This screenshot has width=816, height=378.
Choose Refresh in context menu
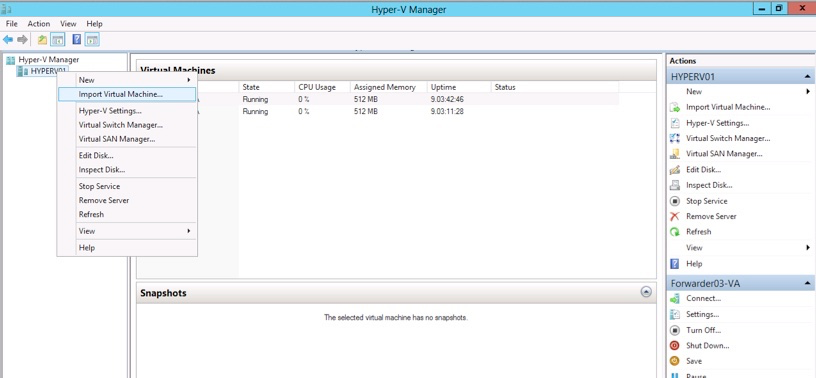point(127,214)
